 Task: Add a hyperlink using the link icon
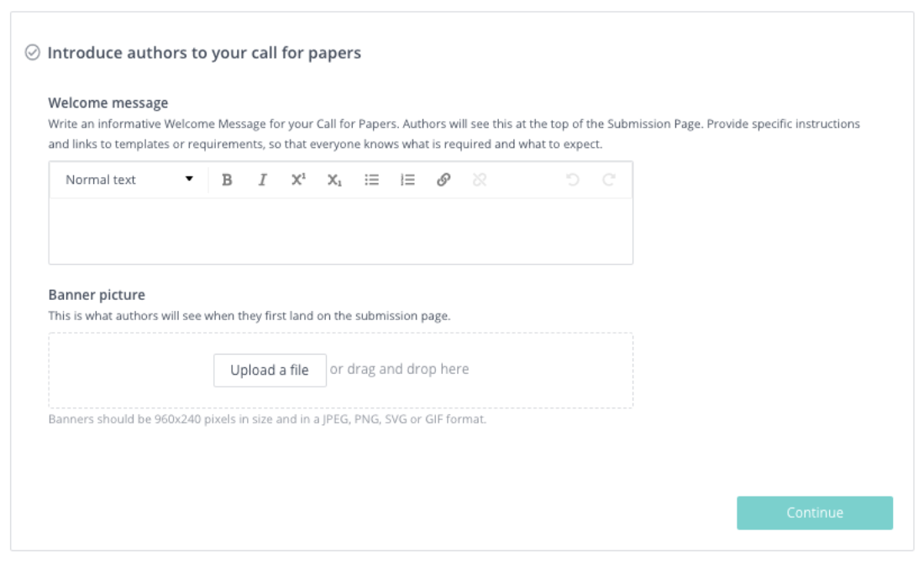pyautogui.click(x=444, y=180)
